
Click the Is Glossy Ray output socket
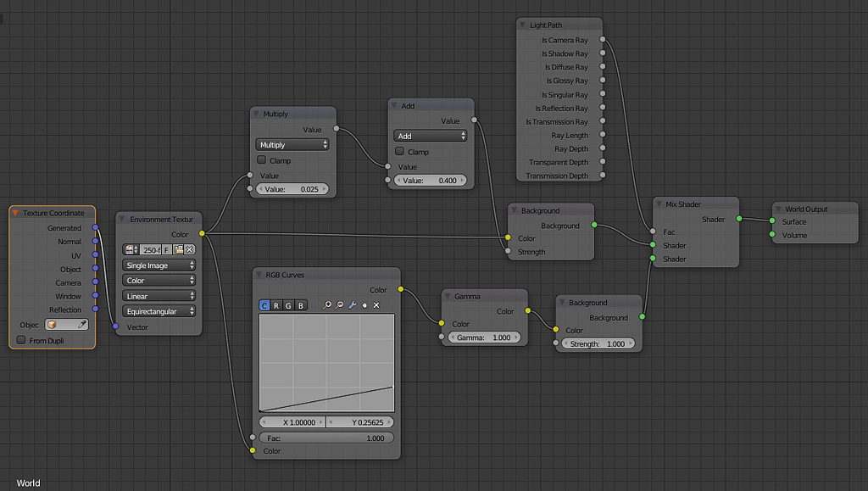[603, 80]
